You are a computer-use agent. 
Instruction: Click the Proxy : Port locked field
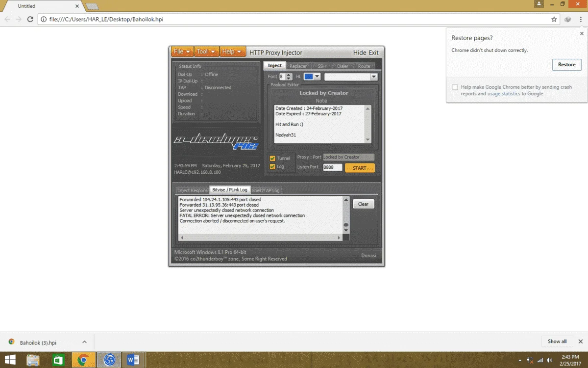pos(348,157)
